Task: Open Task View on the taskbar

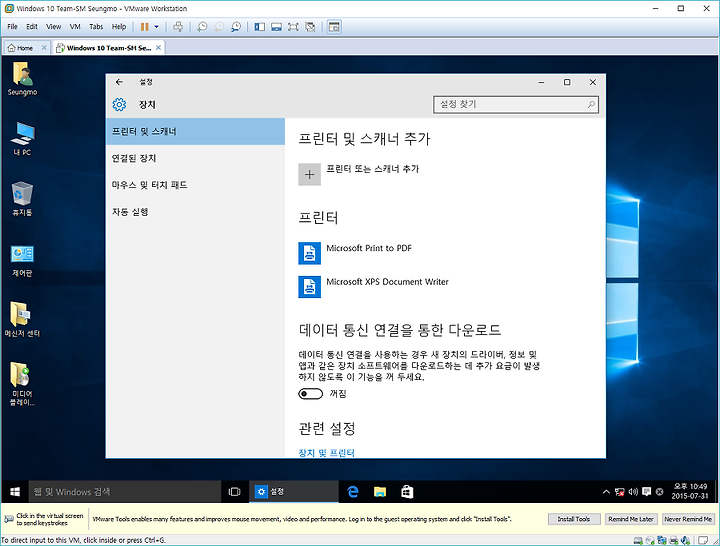Action: [x=234, y=492]
